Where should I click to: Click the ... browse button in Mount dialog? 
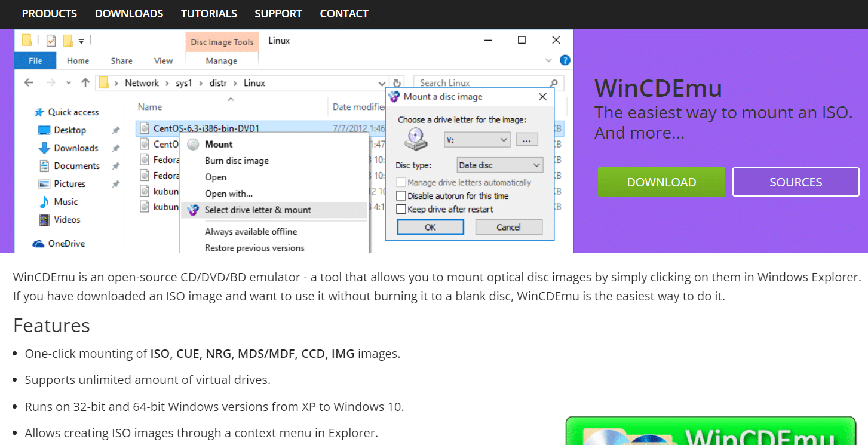[526, 139]
